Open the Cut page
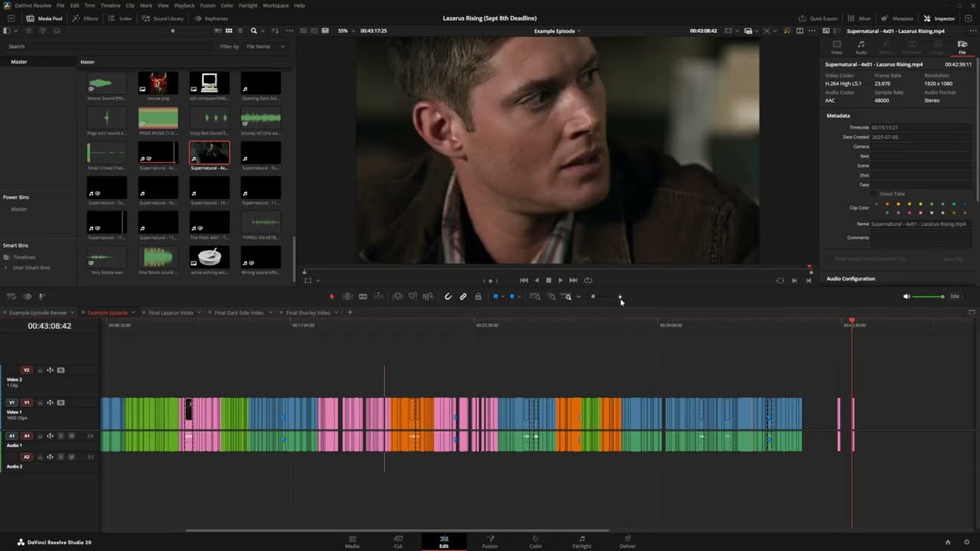The width and height of the screenshot is (980, 551). (x=398, y=542)
